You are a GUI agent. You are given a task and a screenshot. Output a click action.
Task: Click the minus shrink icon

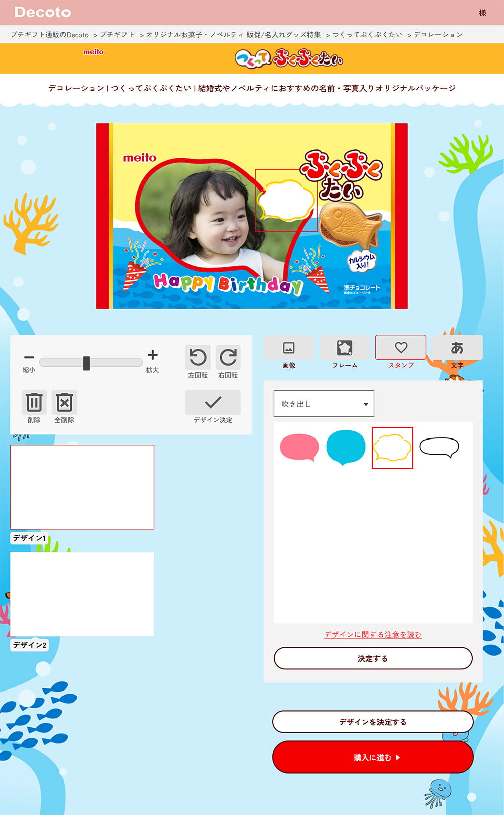29,357
